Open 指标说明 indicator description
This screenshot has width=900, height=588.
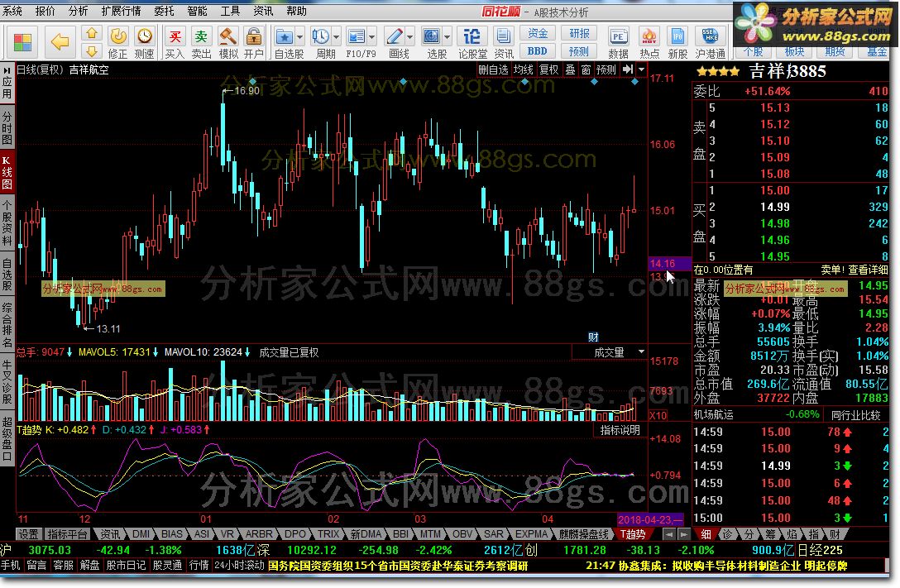pyautogui.click(x=620, y=430)
